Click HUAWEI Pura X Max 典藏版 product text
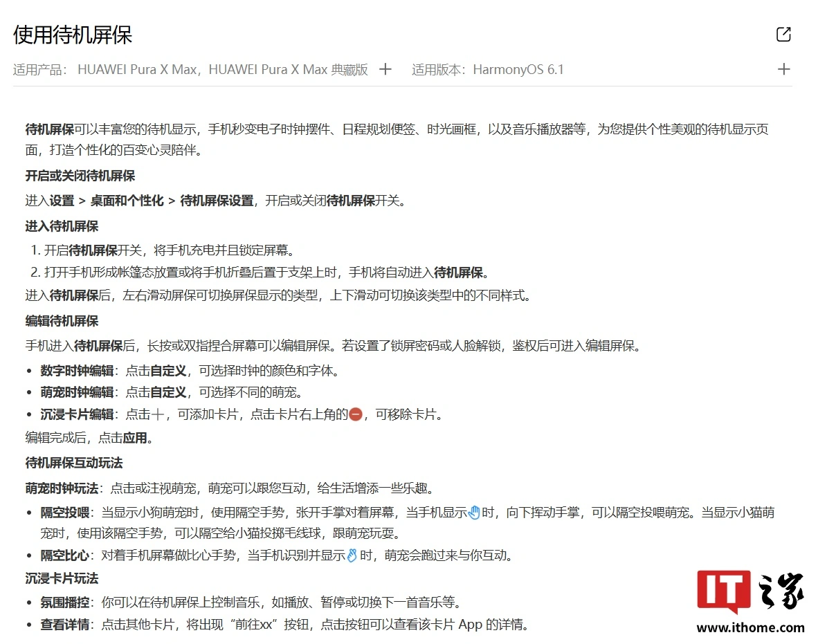 (x=289, y=69)
